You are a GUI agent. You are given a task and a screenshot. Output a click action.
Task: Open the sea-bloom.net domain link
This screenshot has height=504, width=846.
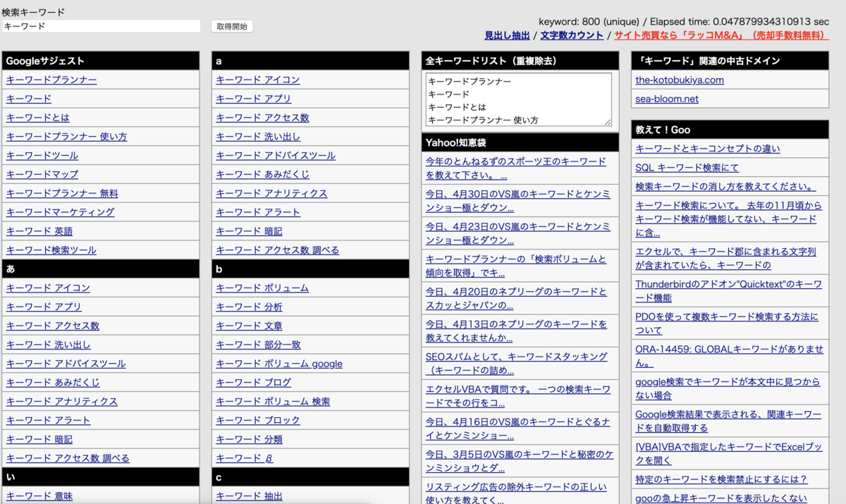pos(667,99)
